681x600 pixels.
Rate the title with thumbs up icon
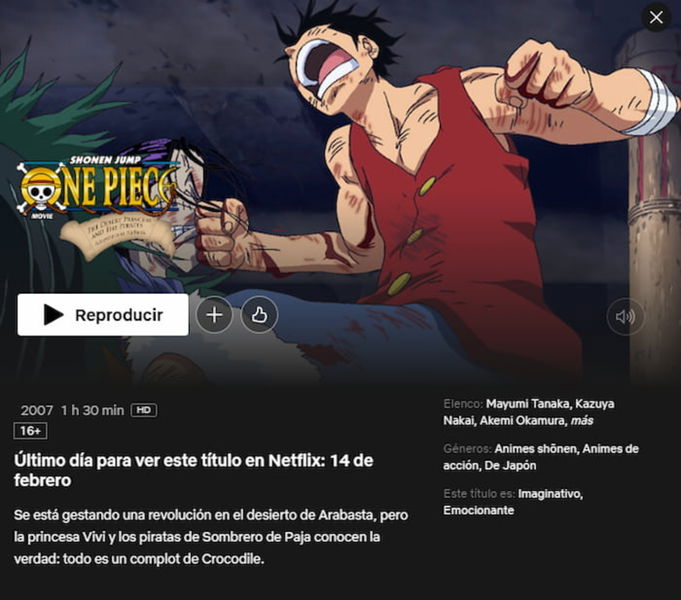[x=259, y=315]
